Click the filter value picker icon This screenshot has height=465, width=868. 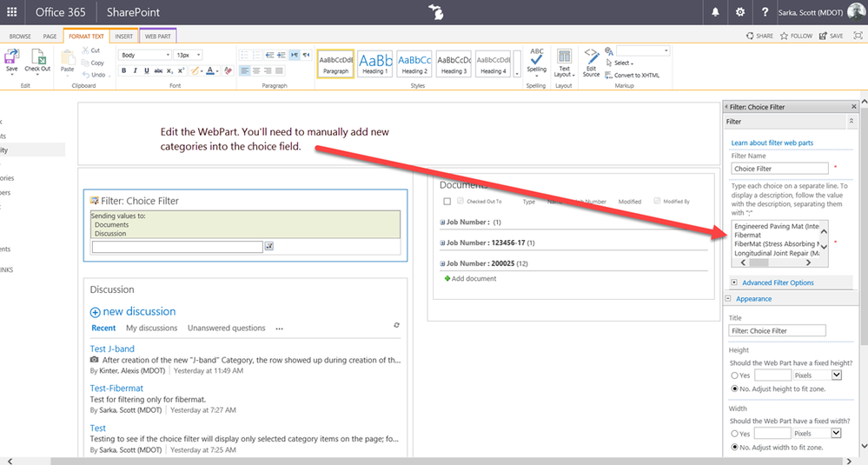tap(269, 246)
